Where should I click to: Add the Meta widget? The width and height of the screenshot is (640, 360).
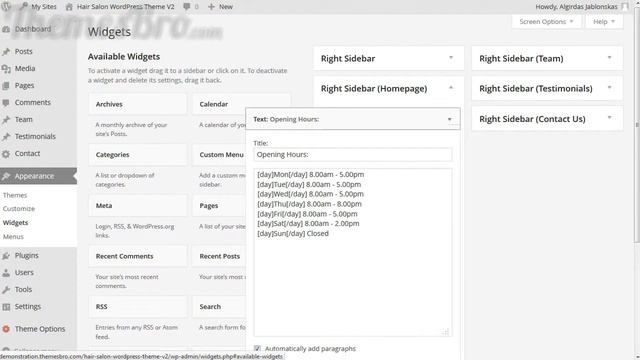click(138, 205)
